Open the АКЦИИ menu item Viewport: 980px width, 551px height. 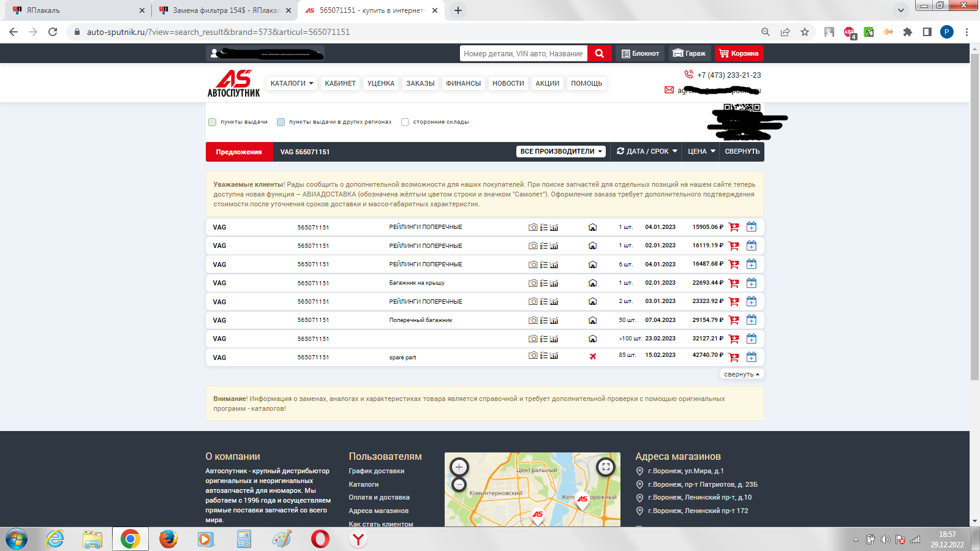point(548,83)
